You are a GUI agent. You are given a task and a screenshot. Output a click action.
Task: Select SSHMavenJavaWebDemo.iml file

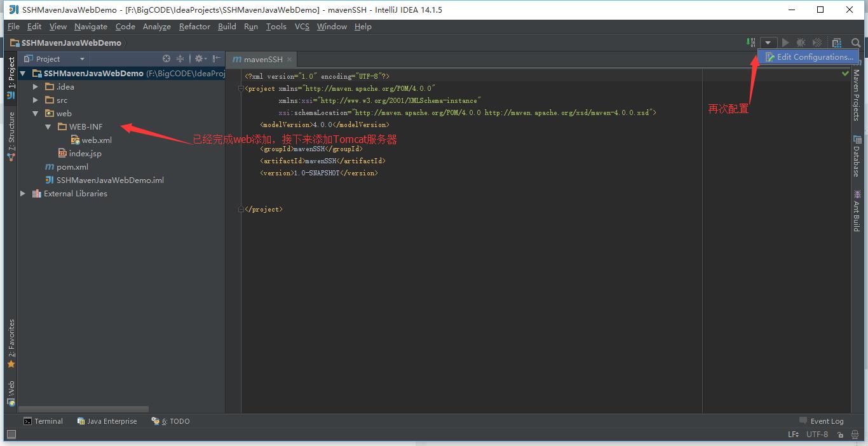click(104, 180)
